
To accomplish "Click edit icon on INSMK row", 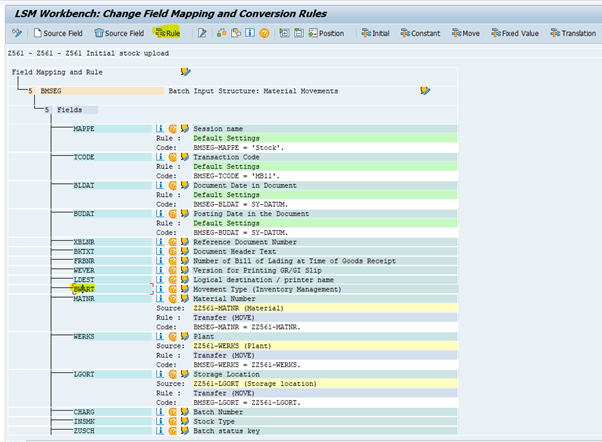I will [185, 421].
